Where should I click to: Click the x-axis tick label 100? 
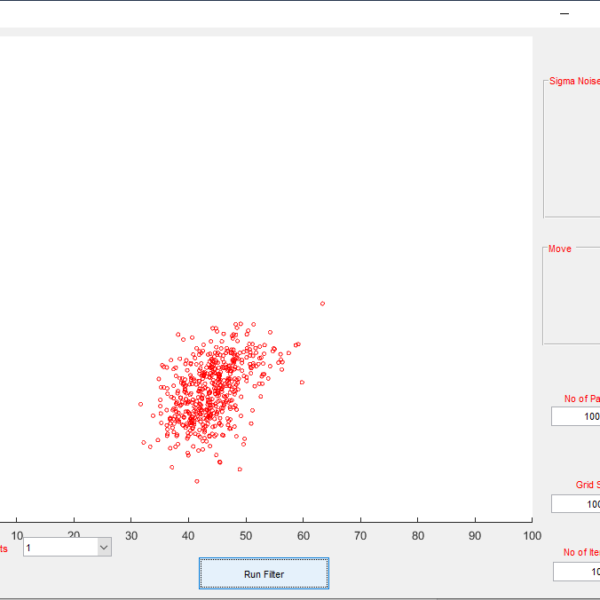(x=532, y=536)
